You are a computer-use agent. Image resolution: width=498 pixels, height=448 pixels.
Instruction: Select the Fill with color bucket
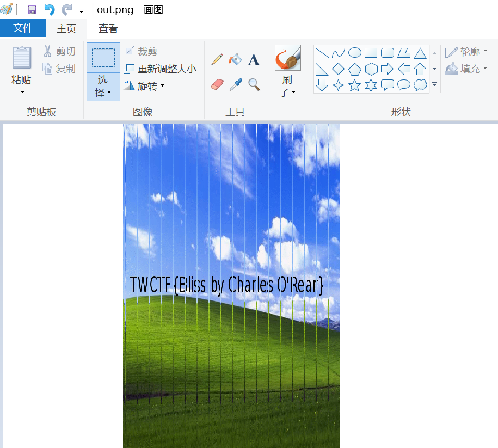235,59
